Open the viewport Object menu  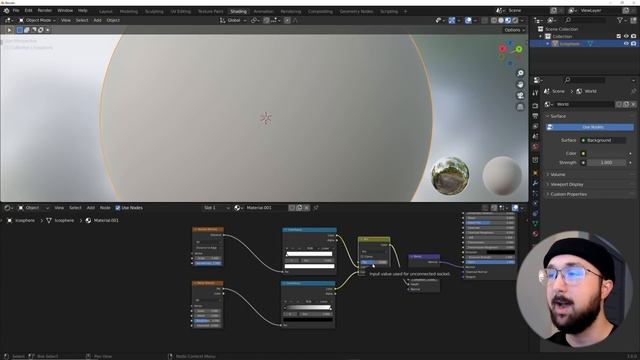pyautogui.click(x=113, y=20)
